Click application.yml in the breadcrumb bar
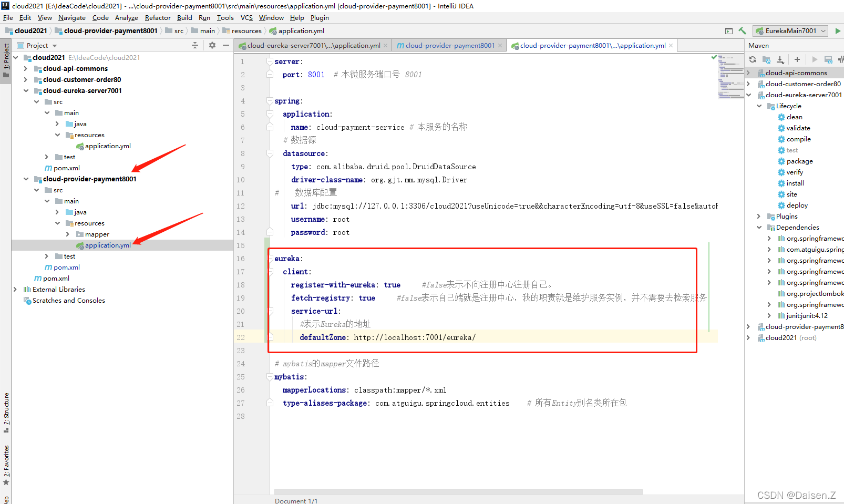Screen dimensions: 844x504 [297, 31]
